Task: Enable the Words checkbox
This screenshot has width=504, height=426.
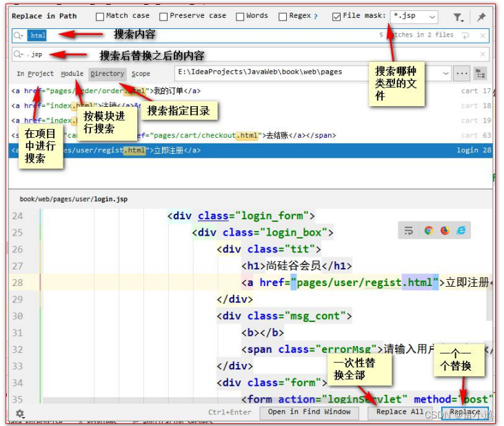Action: 240,17
